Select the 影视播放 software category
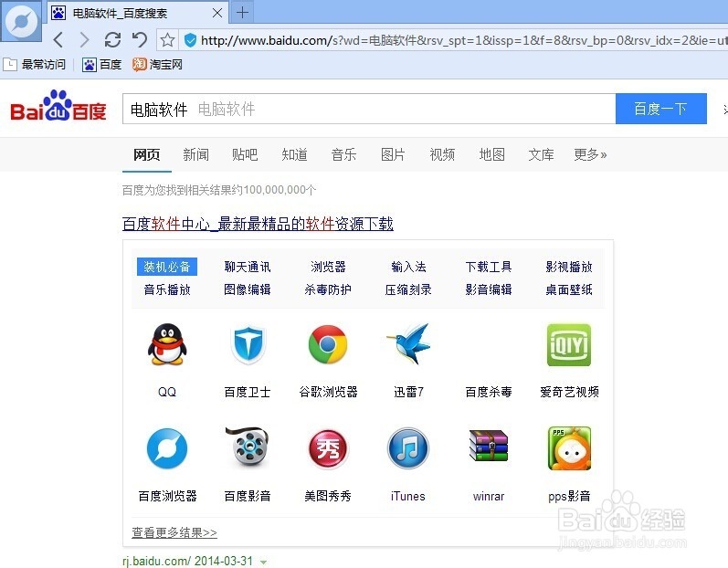This screenshot has height=568, width=728. (x=569, y=267)
